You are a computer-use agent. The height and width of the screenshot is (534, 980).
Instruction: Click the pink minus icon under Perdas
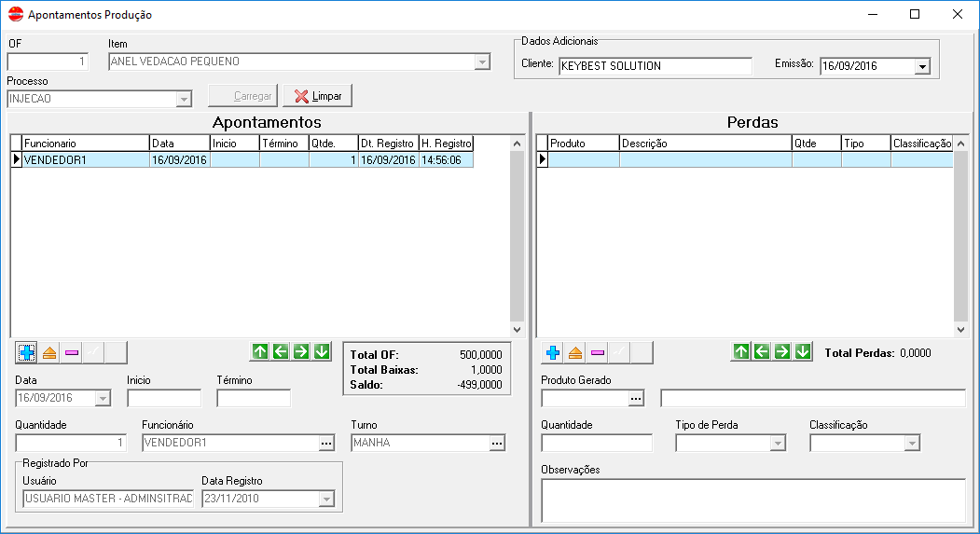point(598,352)
